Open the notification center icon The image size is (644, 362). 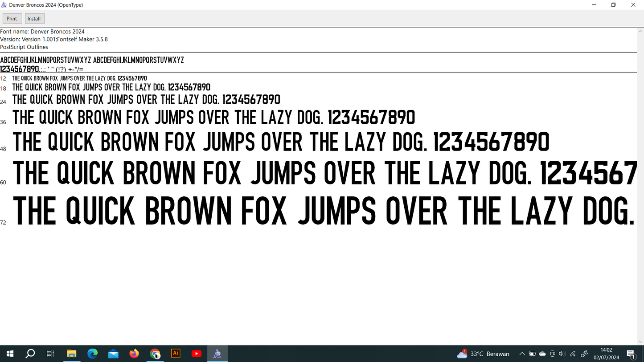pyautogui.click(x=631, y=354)
